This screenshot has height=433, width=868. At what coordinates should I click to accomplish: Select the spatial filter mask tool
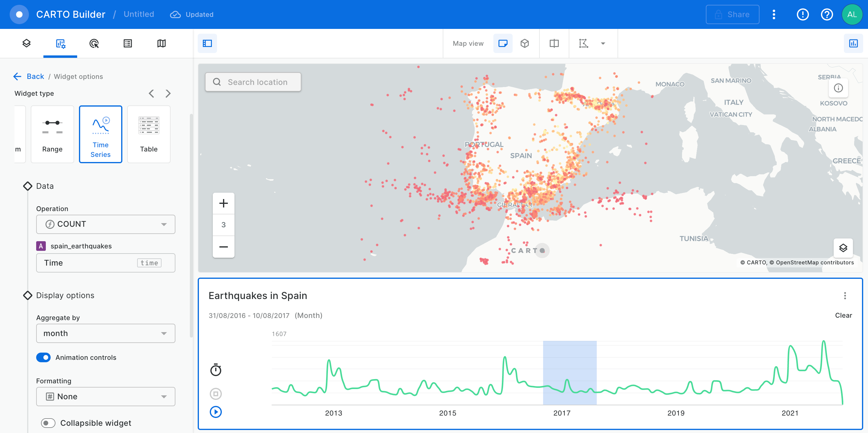583,43
